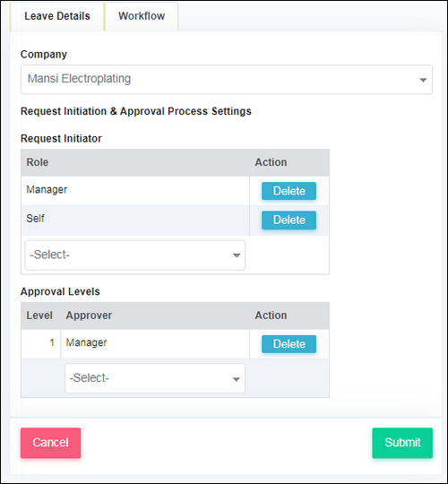Click the Manager approver cell in Approval Levels
Screen dimensions: 448x484
[155, 343]
